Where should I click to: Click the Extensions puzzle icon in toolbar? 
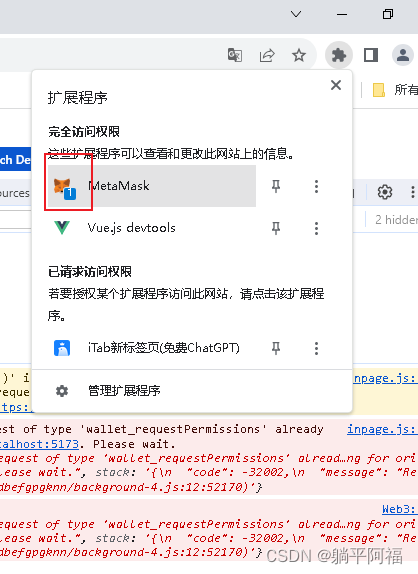point(339,55)
